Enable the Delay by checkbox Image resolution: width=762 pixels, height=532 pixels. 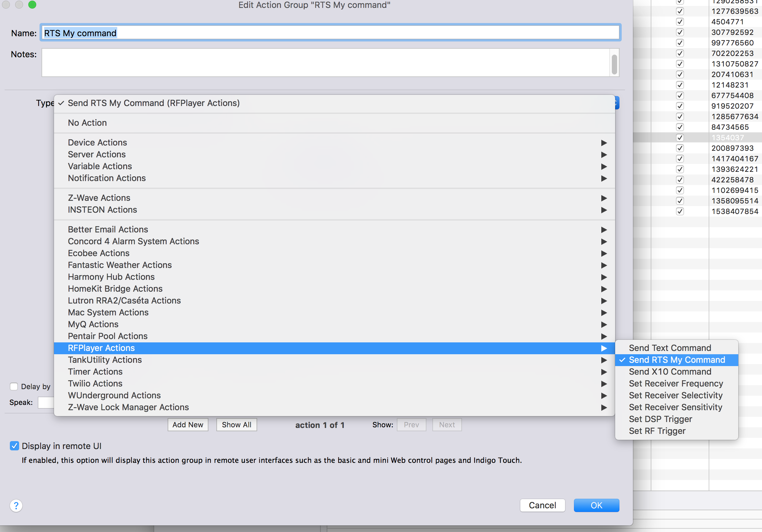14,386
